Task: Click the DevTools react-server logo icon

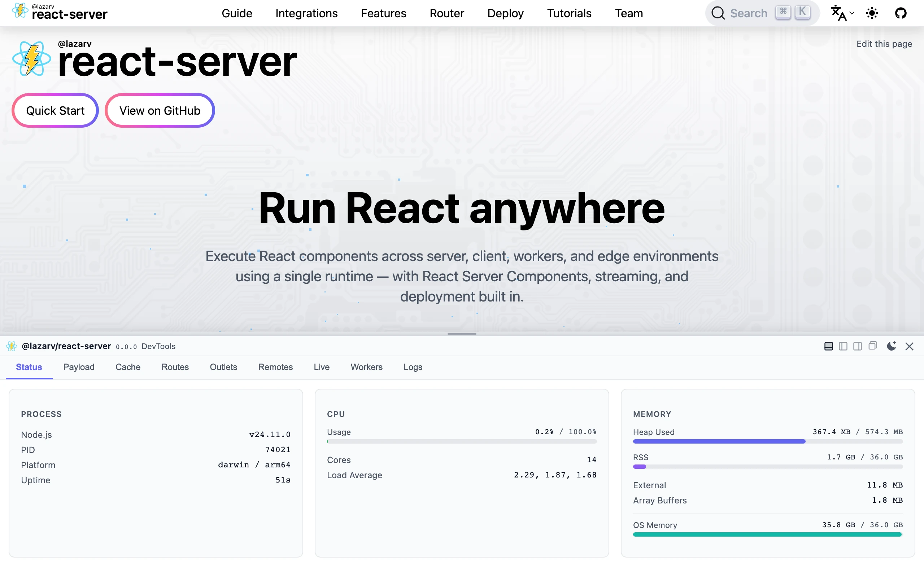Action: coord(12,346)
